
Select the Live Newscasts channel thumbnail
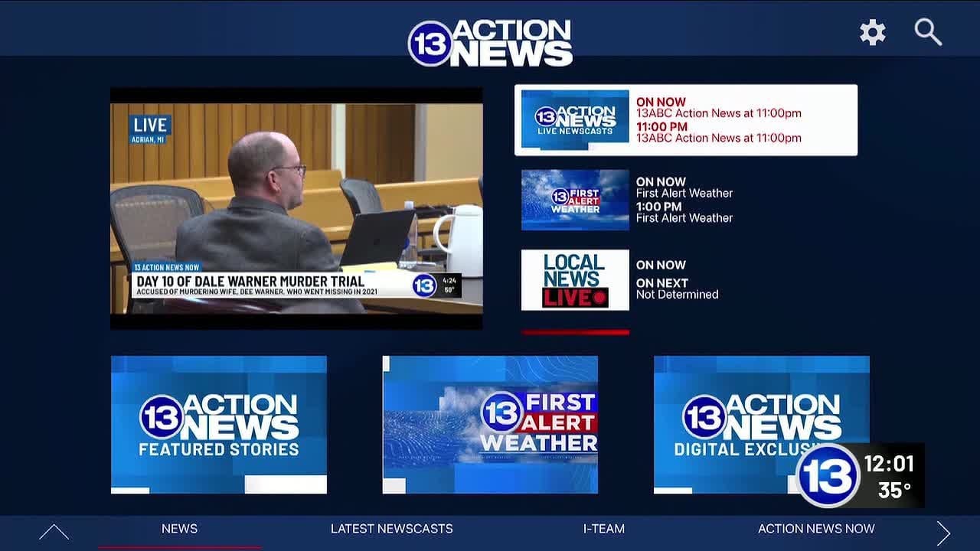click(x=575, y=119)
